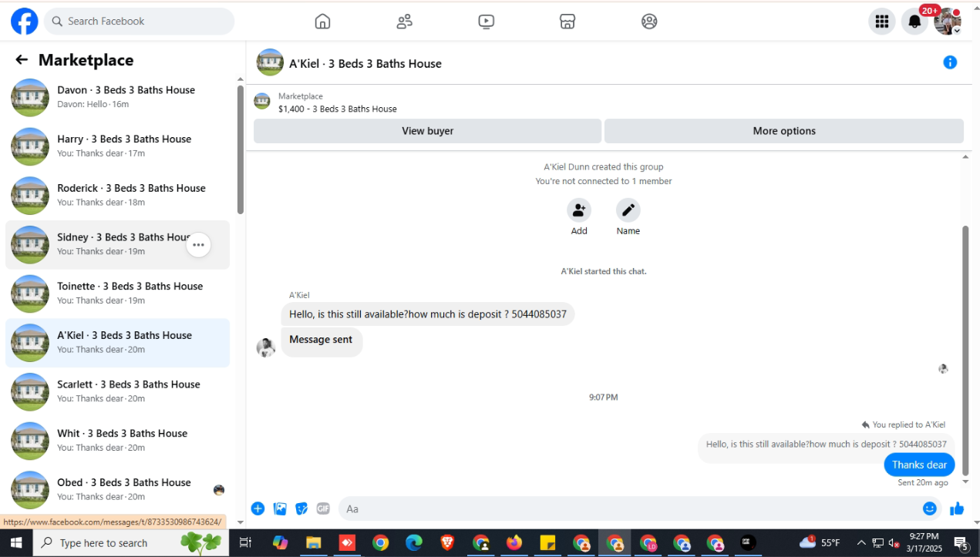Click the Marketplace listing $1,400 link
The height and width of the screenshot is (557, 980).
[337, 109]
